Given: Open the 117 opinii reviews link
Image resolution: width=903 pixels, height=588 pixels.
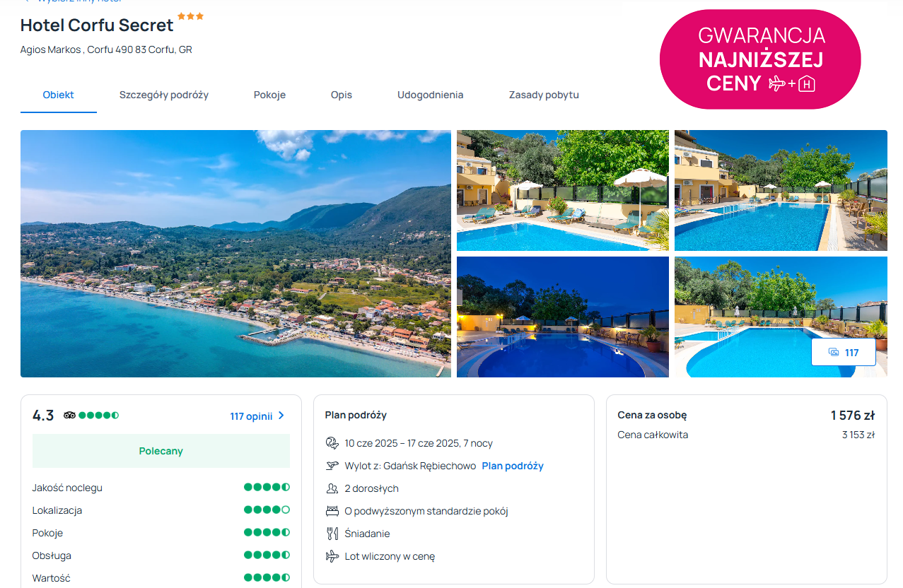Looking at the screenshot, I should 251,416.
